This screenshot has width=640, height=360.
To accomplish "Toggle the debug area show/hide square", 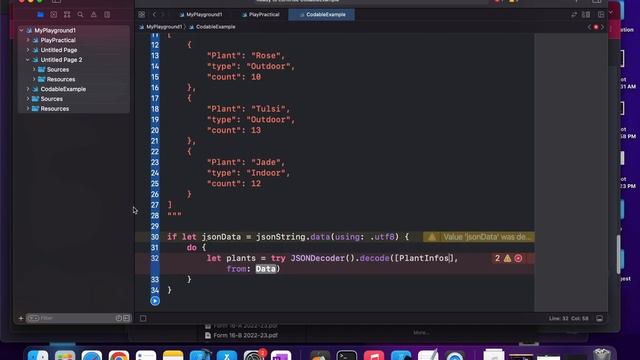I will coord(143,318).
